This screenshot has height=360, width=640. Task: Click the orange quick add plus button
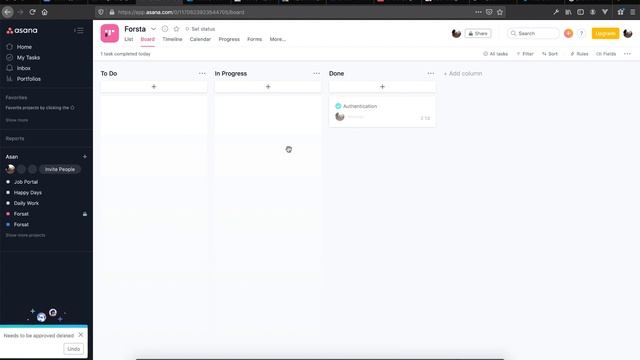click(x=568, y=33)
